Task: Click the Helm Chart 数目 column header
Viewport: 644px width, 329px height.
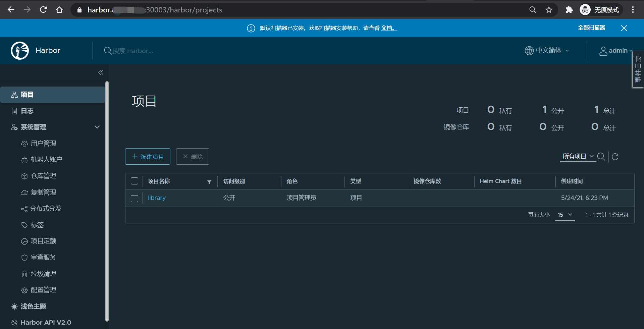Action: [x=501, y=181]
